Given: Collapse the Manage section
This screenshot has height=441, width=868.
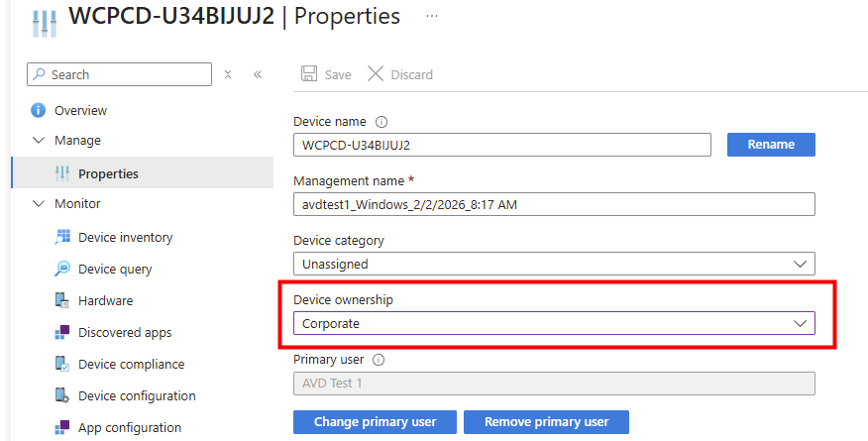Looking at the screenshot, I should tap(39, 141).
